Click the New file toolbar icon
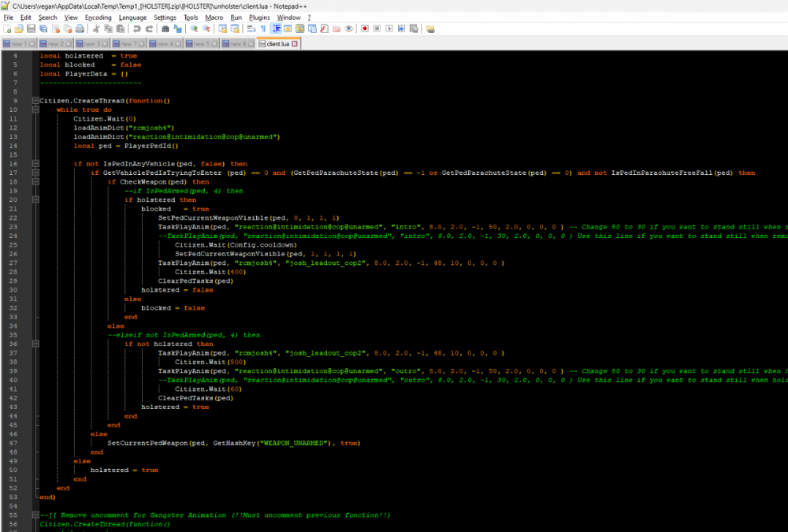This screenshot has height=532, width=788. click(8, 29)
